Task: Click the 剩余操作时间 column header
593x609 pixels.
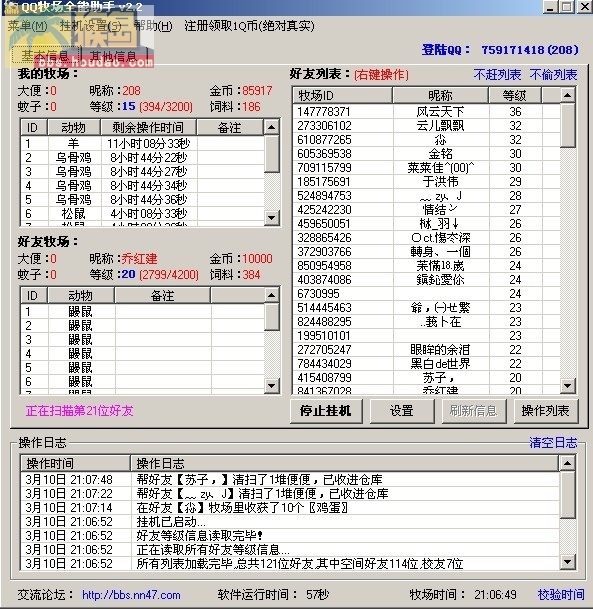Action: 148,128
